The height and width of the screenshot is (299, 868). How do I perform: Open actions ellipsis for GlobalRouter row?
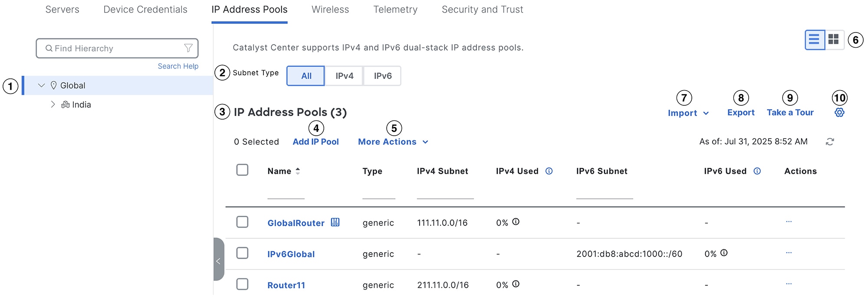coord(789,222)
